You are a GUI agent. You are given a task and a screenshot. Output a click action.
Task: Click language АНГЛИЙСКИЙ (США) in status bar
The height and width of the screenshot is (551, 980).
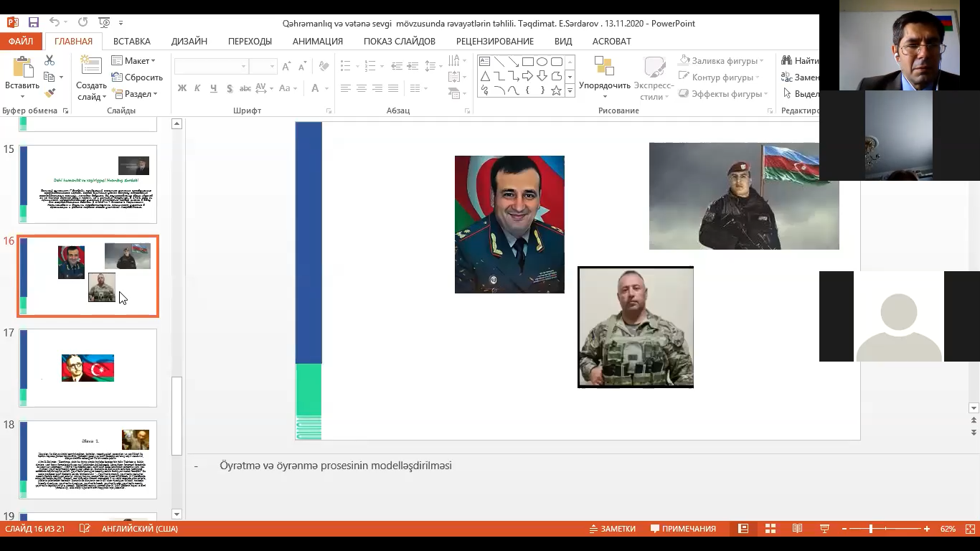(140, 529)
